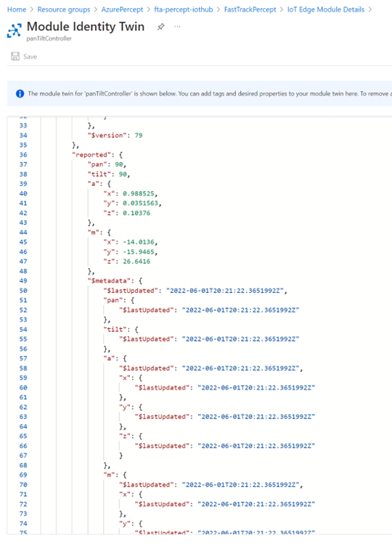
Task: Navigate to AzurePercept breadcrumb
Action: 122,9
